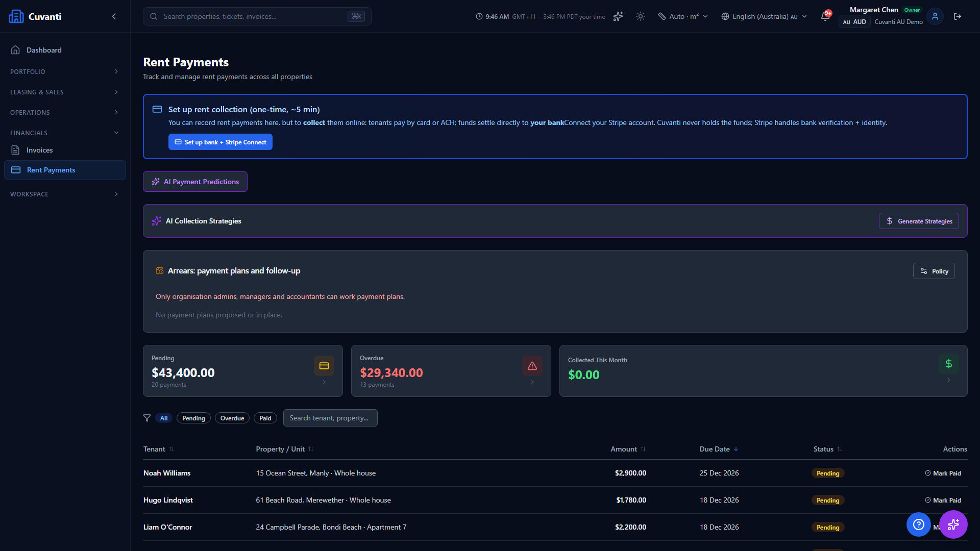The height and width of the screenshot is (551, 980).
Task: Select the All filter chip
Action: (x=164, y=418)
